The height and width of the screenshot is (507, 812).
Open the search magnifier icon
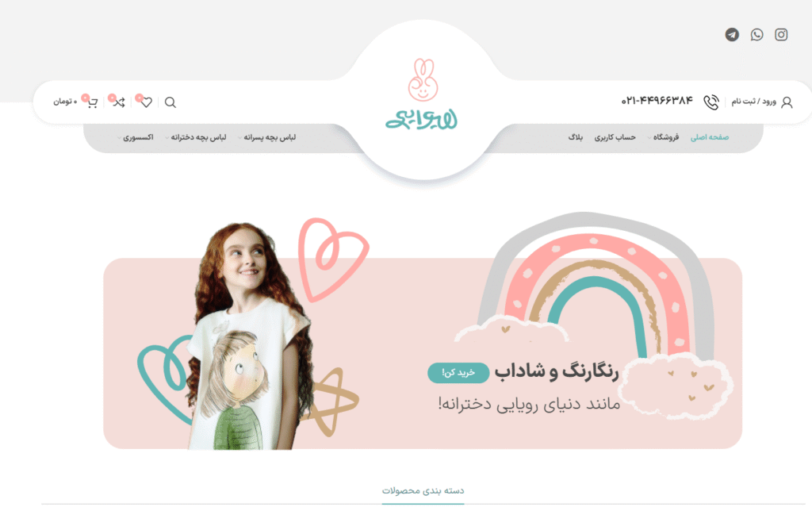[170, 102]
